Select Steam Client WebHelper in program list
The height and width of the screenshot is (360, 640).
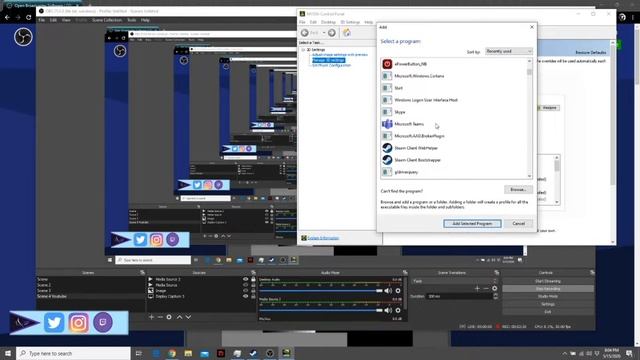pyautogui.click(x=455, y=148)
